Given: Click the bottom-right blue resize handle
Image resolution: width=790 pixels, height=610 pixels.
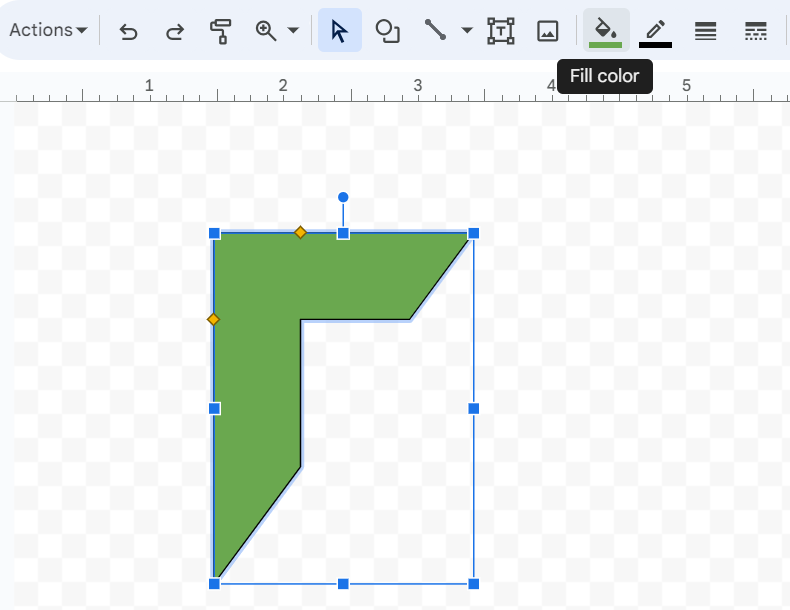Looking at the screenshot, I should pyautogui.click(x=474, y=584).
